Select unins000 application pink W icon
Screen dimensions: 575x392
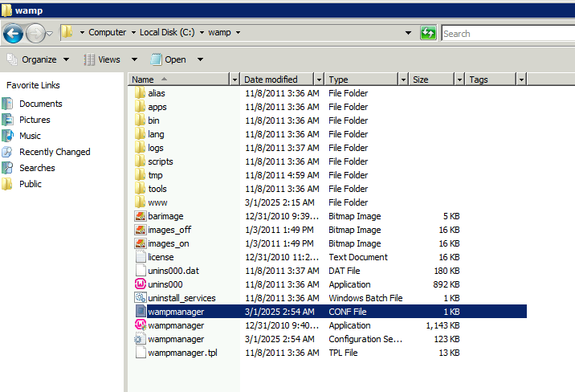tap(140, 284)
